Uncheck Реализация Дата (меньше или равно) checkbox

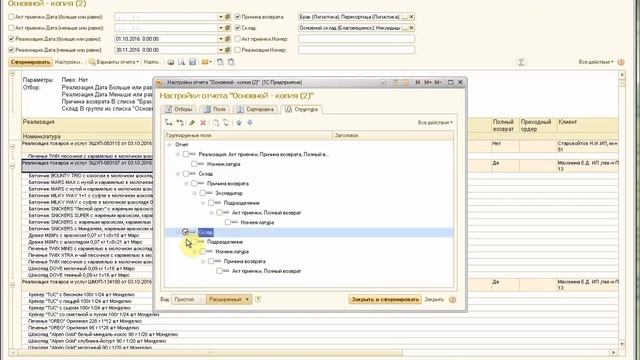pos(11,50)
